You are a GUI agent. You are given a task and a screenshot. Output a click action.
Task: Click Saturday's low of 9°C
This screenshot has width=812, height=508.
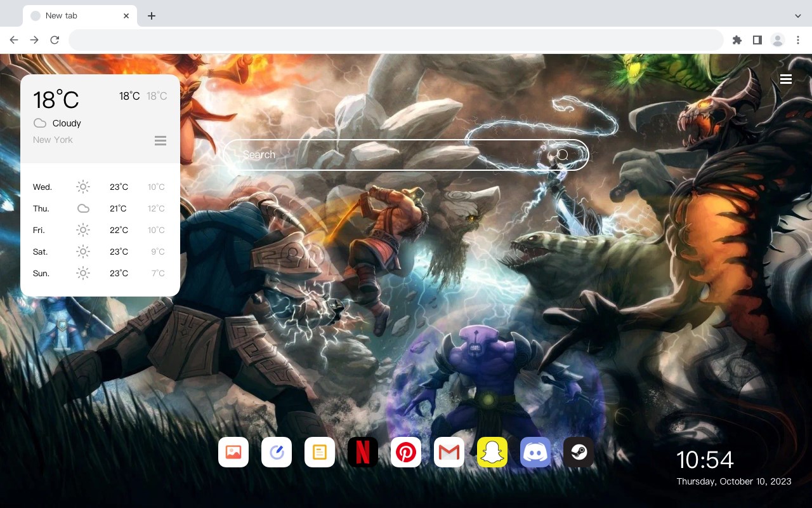158,251
